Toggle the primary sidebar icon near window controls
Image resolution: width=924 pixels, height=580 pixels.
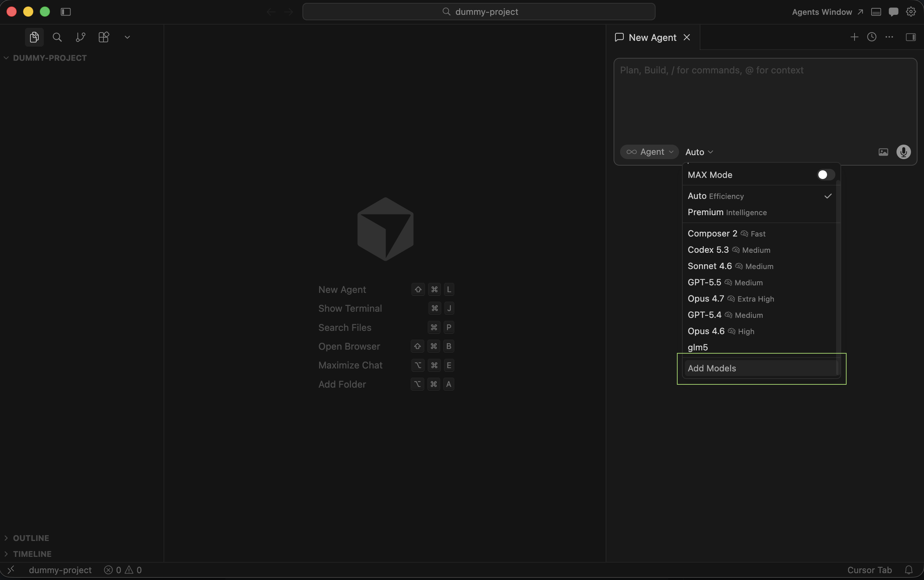pos(66,12)
